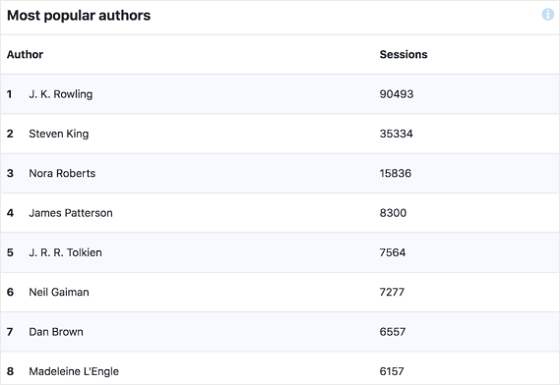
Task: Click the Most popular authors title
Action: (x=79, y=16)
